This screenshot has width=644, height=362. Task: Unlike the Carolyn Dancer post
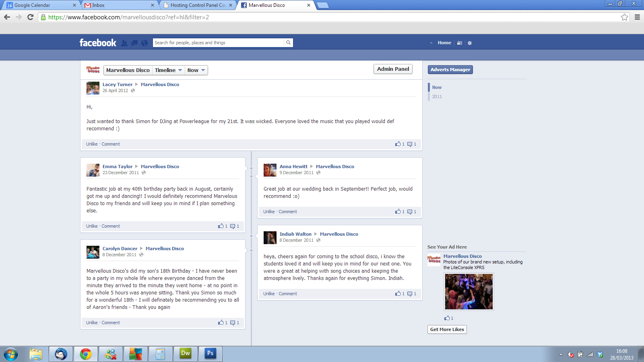(92, 323)
